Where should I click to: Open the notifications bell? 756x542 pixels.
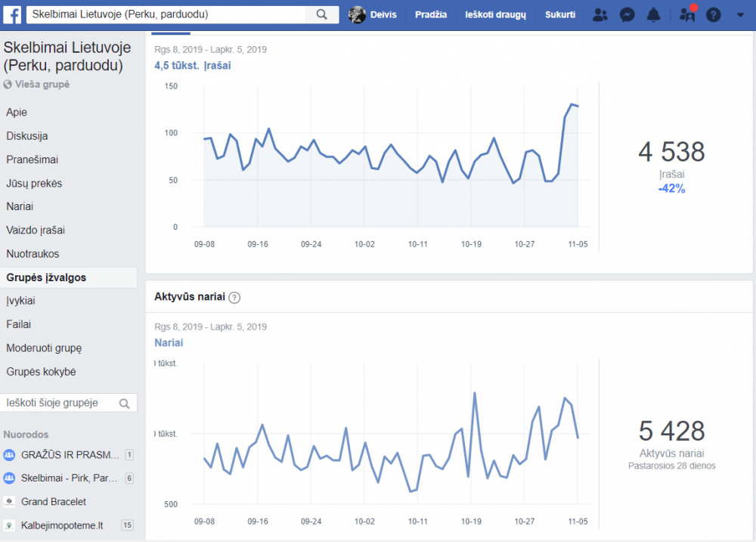(653, 15)
